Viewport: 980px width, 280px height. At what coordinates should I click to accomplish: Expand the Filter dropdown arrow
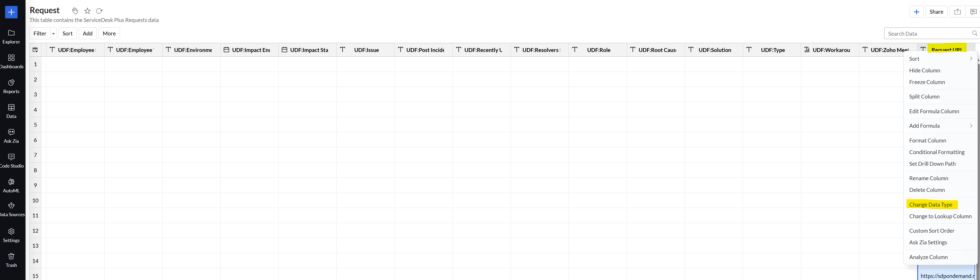[53, 34]
